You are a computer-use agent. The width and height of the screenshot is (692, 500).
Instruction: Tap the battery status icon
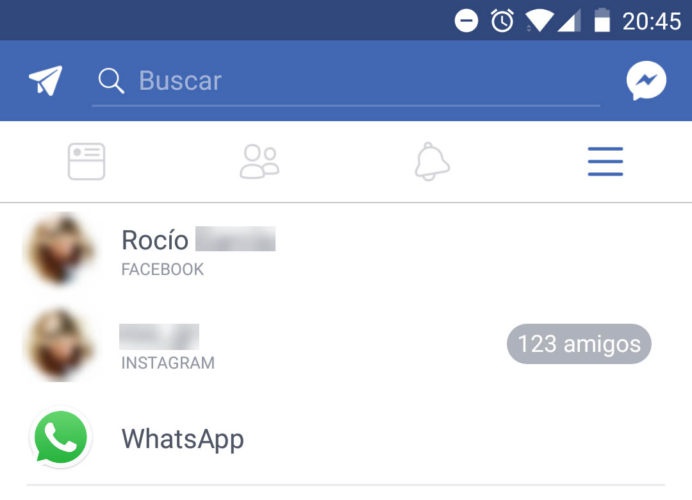(602, 20)
